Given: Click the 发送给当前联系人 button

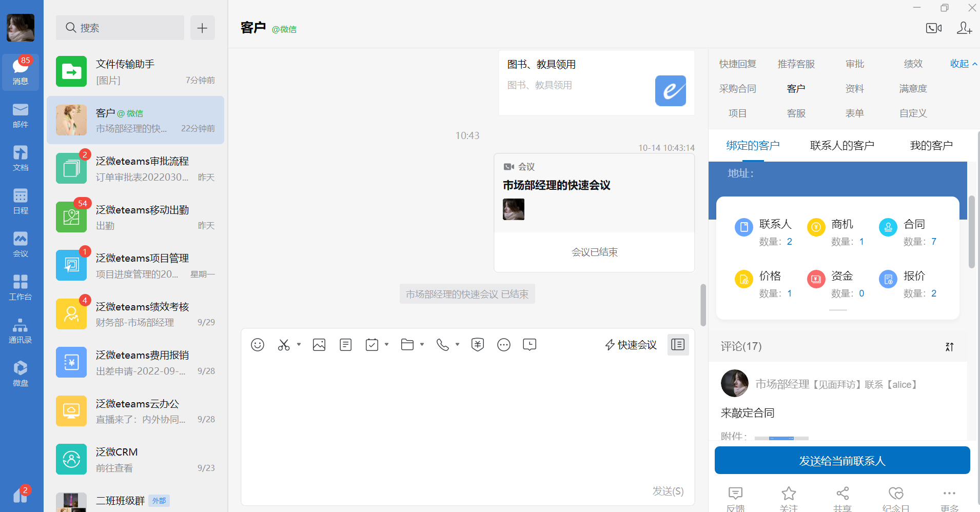Looking at the screenshot, I should [842, 460].
